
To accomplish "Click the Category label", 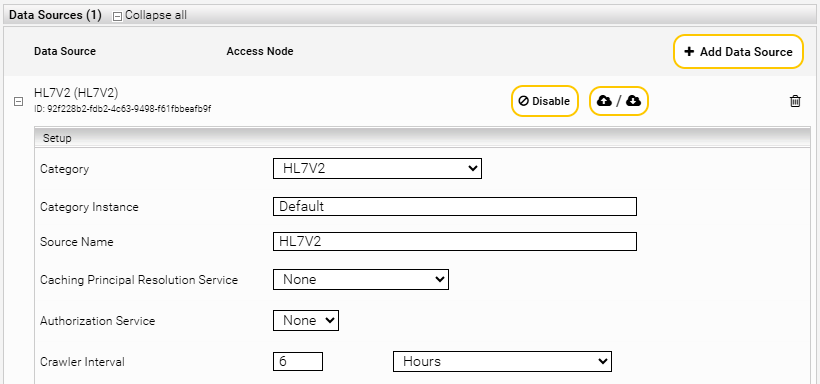I will coord(64,169).
